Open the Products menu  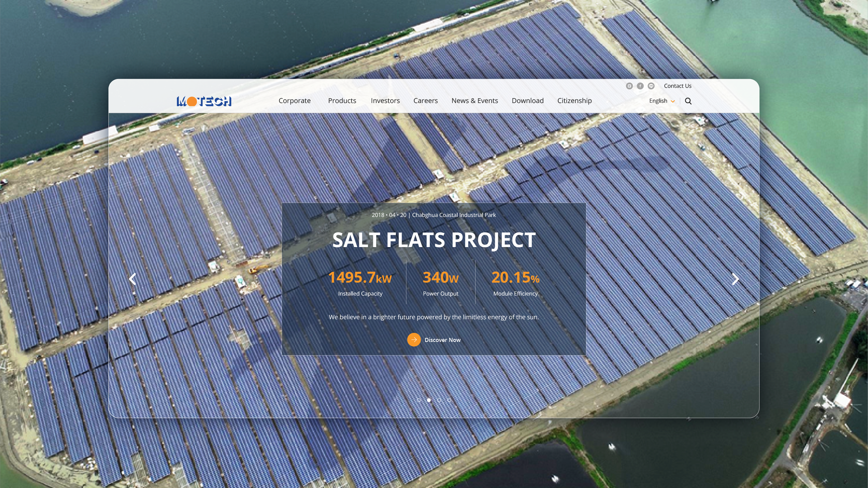click(342, 101)
